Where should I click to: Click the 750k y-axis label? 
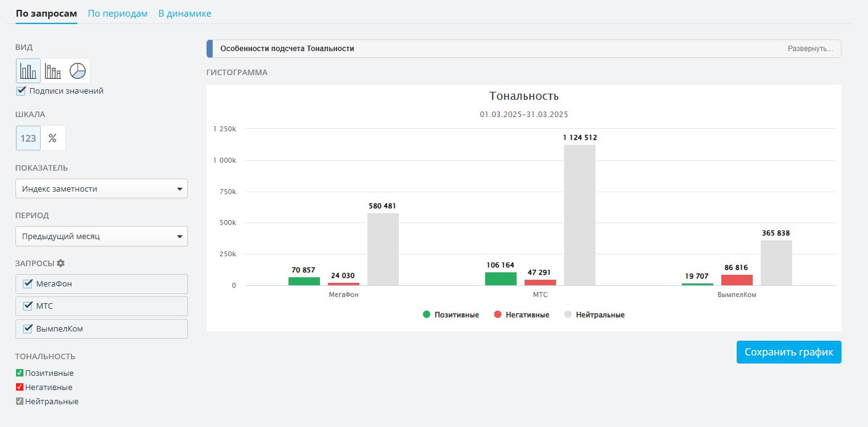point(227,192)
